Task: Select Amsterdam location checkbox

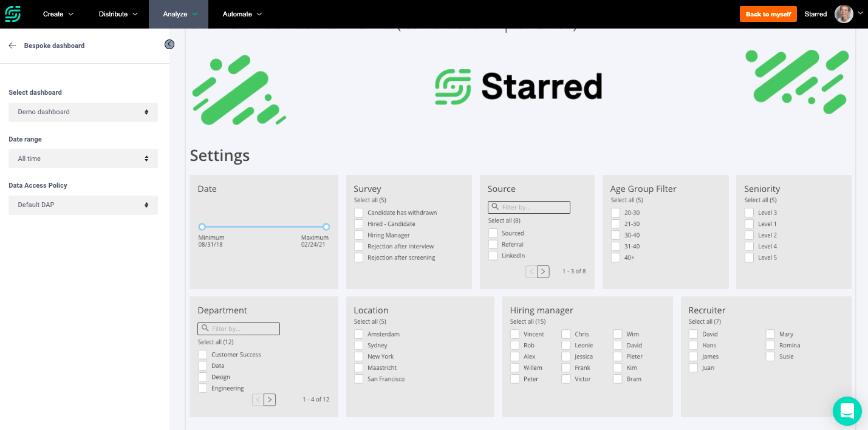Action: tap(359, 334)
